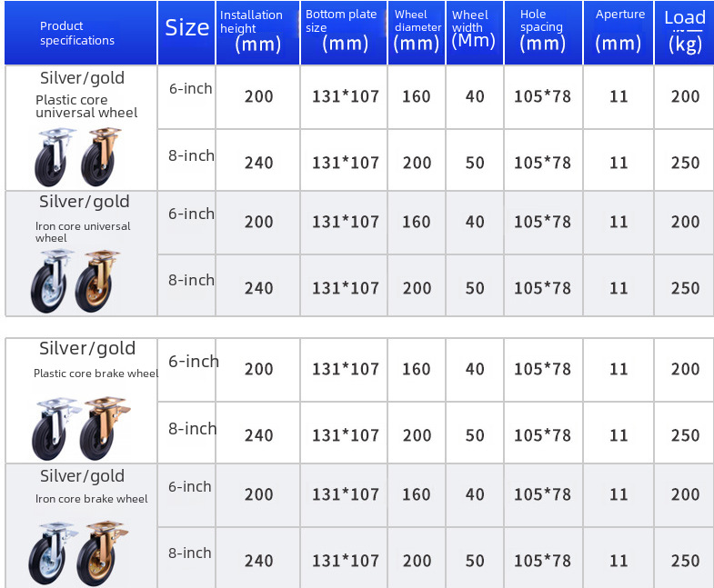Select the silver iron core universal wheel image

(x=51, y=281)
